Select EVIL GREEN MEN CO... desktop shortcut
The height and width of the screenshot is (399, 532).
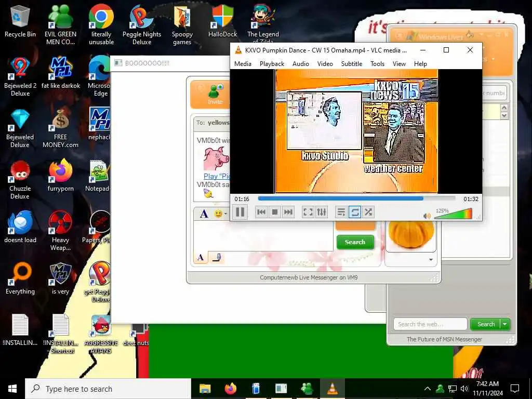(x=60, y=25)
